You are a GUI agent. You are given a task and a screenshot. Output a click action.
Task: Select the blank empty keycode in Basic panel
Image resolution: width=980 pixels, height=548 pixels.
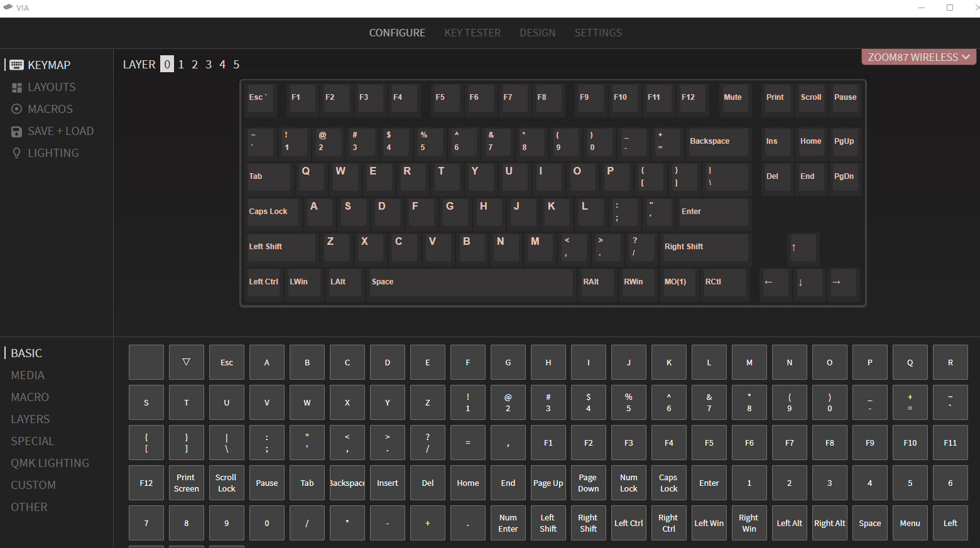tap(146, 362)
